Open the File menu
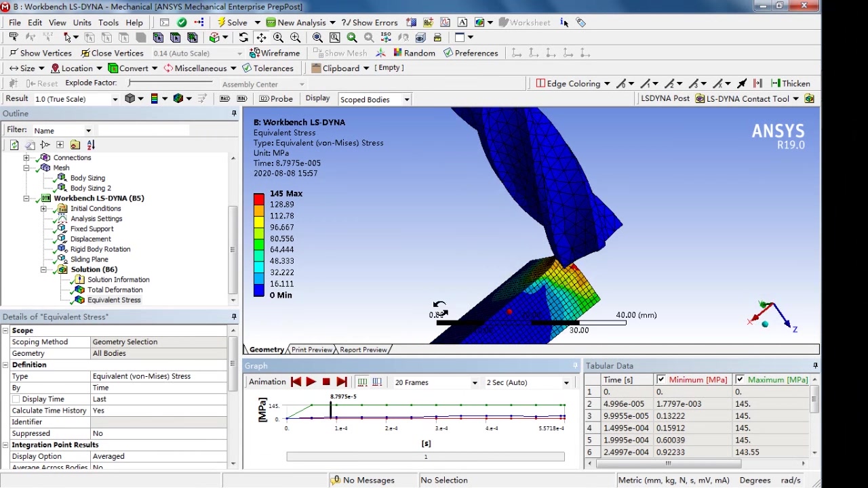This screenshot has width=868, height=488. (x=14, y=22)
